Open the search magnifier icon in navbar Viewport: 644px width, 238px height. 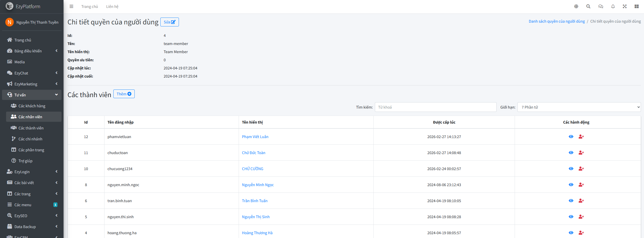tap(588, 7)
